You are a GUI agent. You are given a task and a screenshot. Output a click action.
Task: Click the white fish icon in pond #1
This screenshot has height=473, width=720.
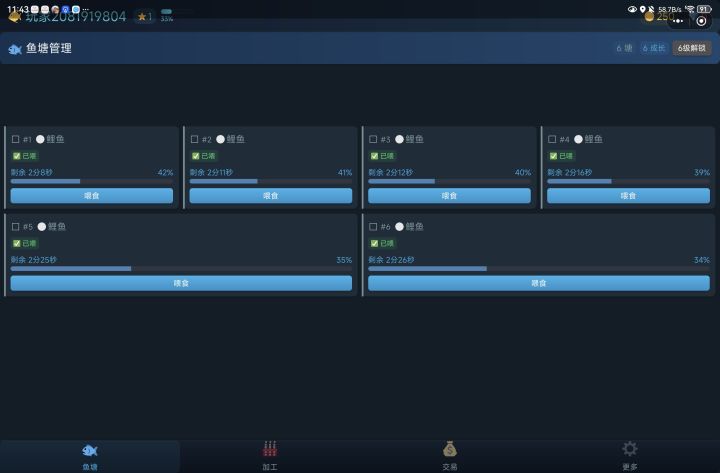pyautogui.click(x=40, y=139)
